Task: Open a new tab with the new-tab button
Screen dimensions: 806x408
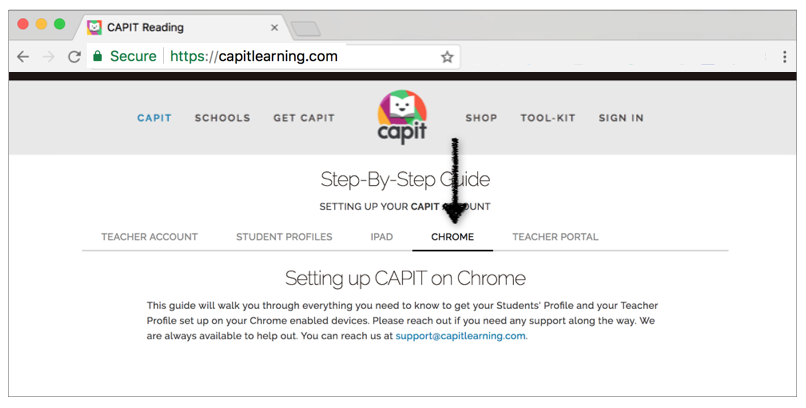Action: [x=306, y=29]
